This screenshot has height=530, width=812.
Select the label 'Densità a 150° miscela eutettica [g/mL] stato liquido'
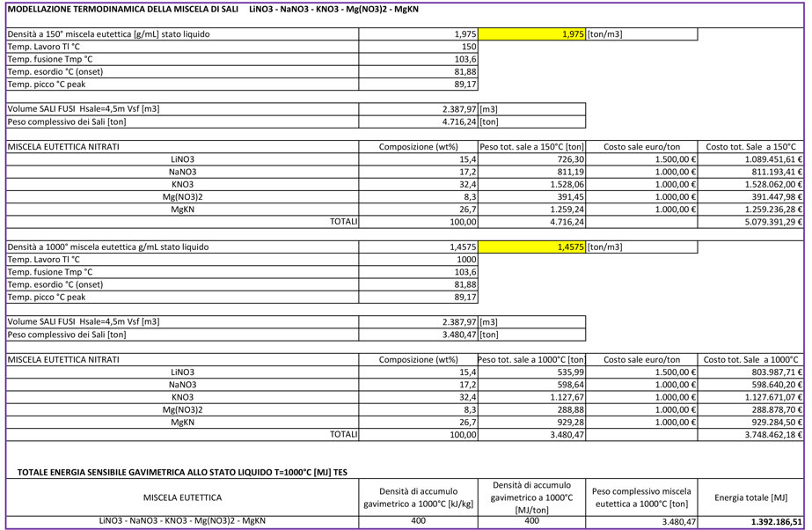pyautogui.click(x=109, y=34)
